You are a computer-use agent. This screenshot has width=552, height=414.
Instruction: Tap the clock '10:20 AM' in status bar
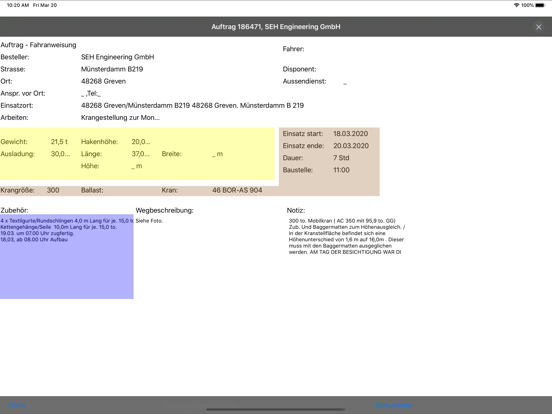point(18,5)
